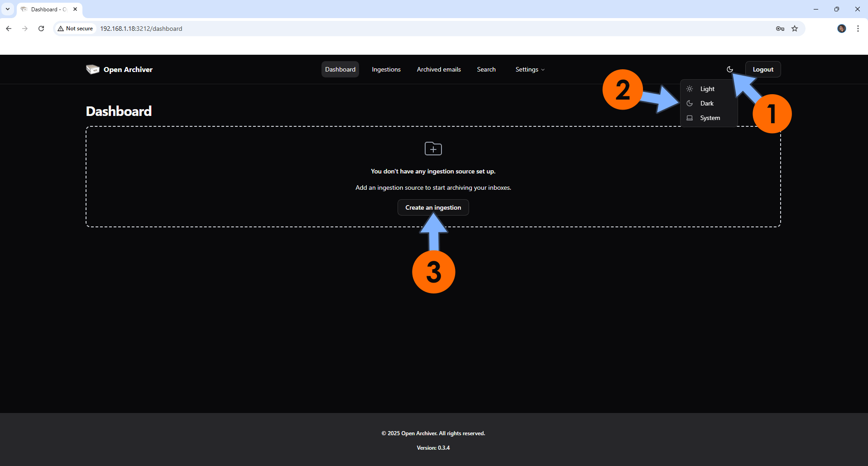Viewport: 868px width, 466px height.
Task: Click the folder-plus icon in the empty state
Action: [x=433, y=149]
